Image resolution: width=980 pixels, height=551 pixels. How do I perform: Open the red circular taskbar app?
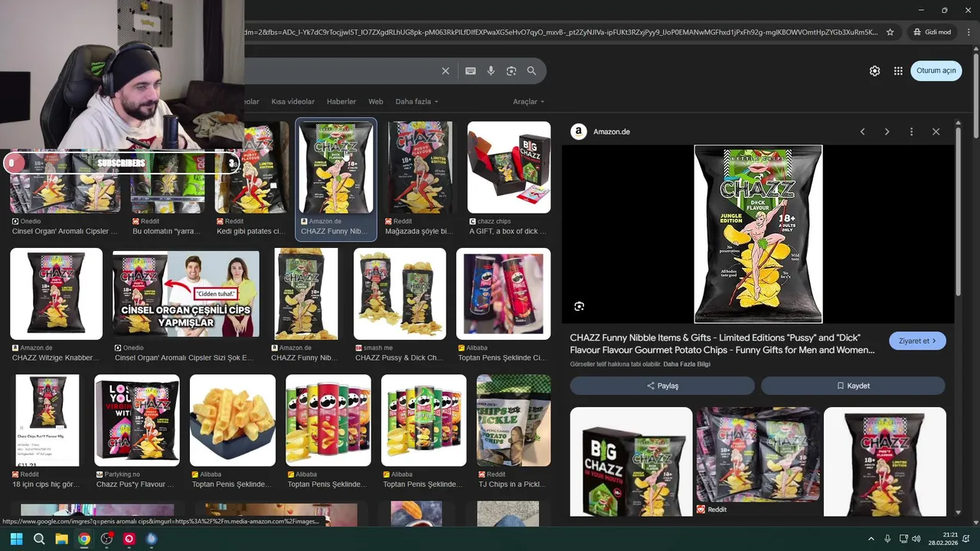(129, 539)
